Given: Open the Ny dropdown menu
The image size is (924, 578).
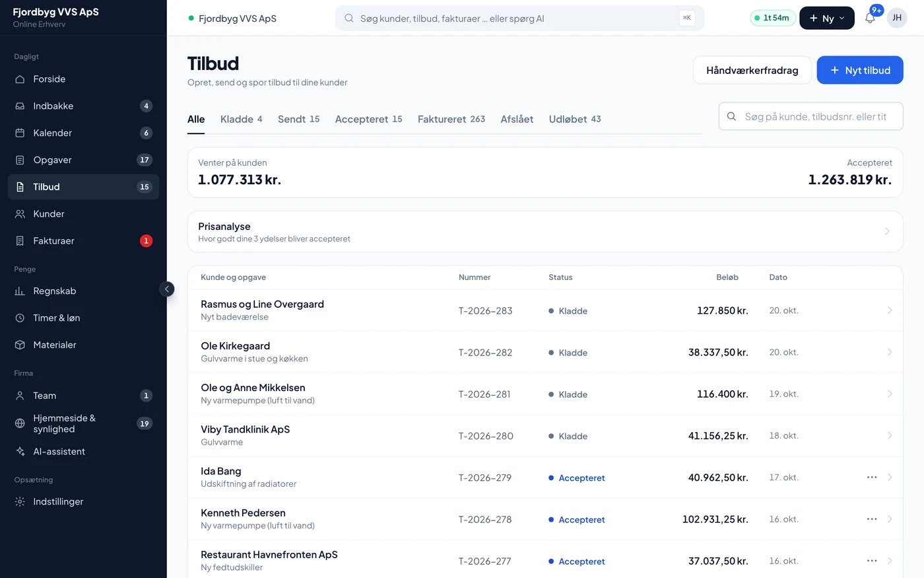Looking at the screenshot, I should (827, 18).
